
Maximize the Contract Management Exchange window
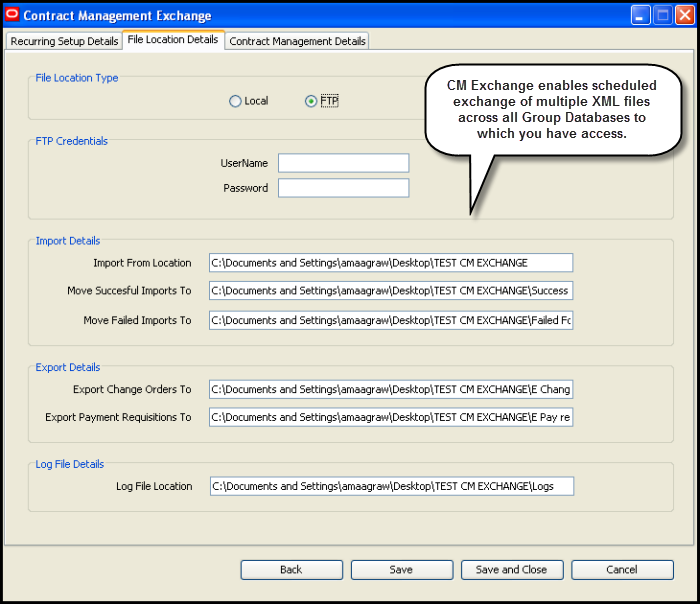(x=662, y=15)
